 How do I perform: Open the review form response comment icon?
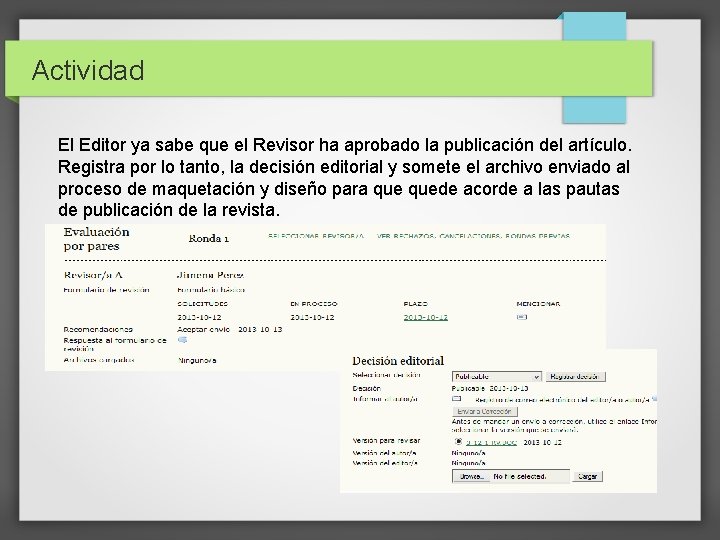182,340
